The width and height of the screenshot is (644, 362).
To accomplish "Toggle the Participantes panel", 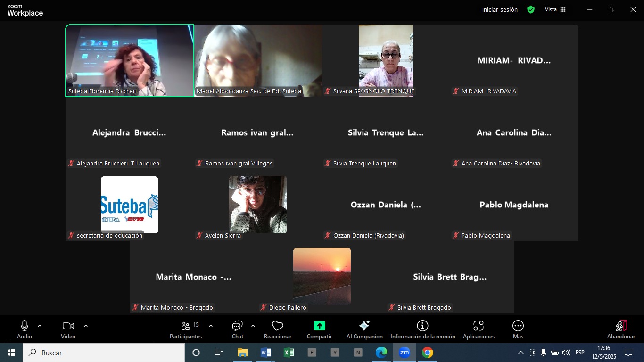I will point(186,326).
